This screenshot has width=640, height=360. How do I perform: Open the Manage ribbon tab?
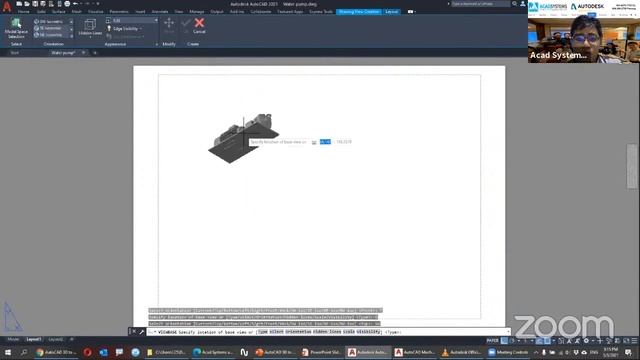pos(196,11)
